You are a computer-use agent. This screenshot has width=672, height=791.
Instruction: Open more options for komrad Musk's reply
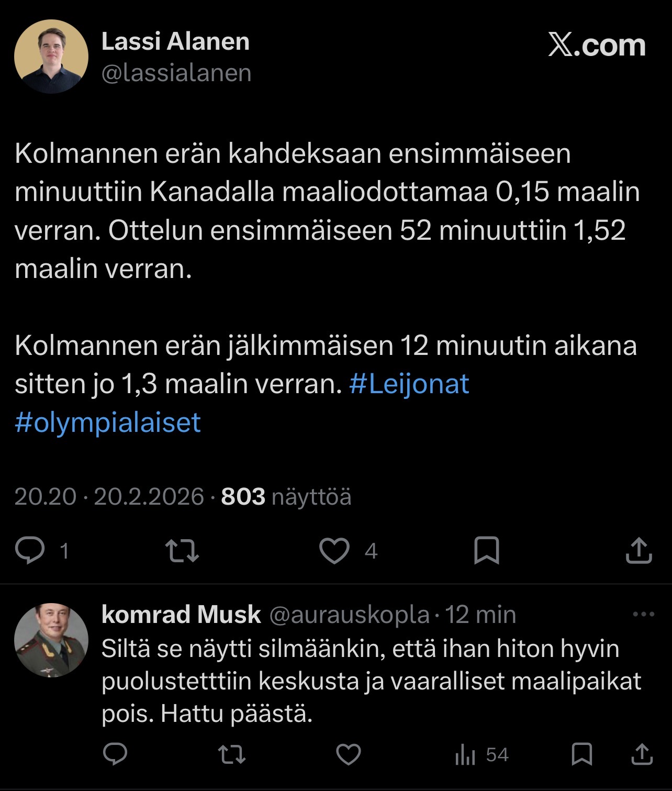[643, 615]
